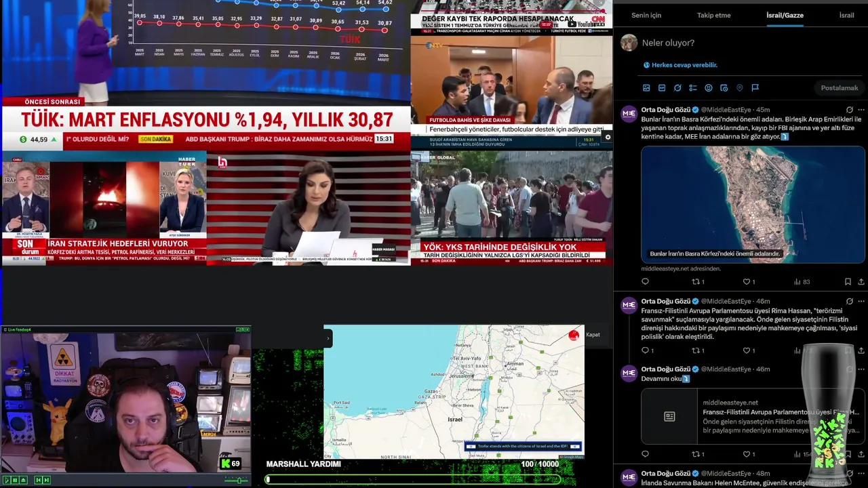Open @MiddleEastEye handle on 46m Rima Hassan tweet
868x488 pixels.
click(x=726, y=302)
